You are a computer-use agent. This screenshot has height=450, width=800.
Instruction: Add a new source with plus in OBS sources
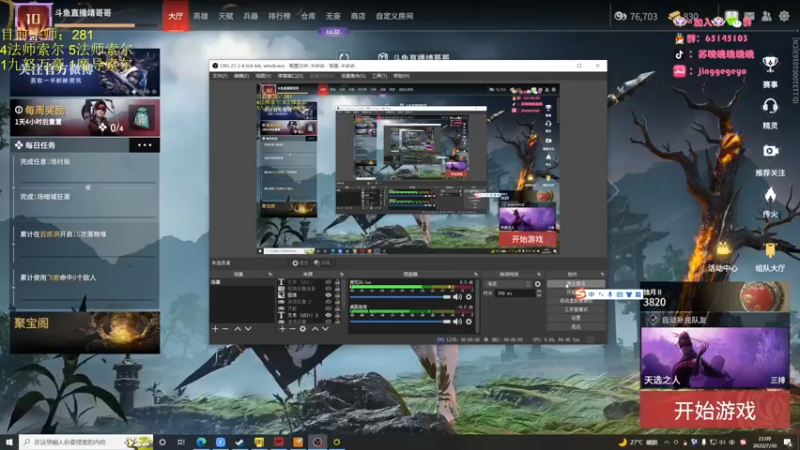click(282, 329)
